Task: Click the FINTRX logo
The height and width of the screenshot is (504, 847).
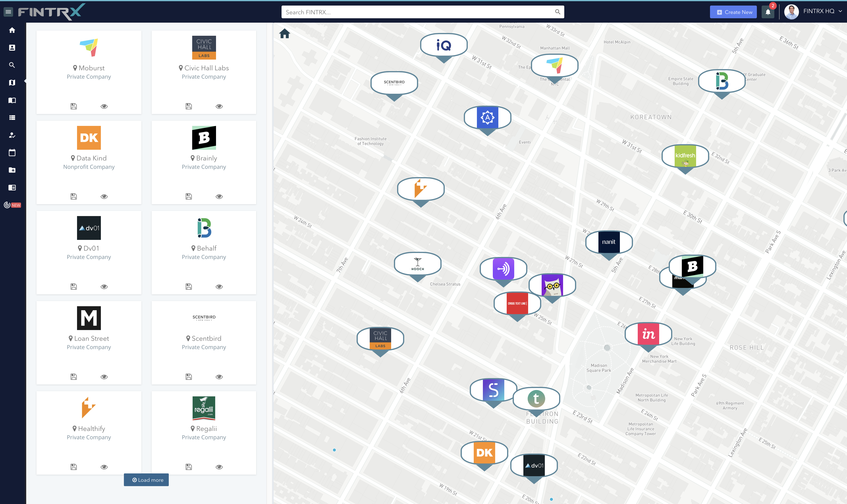Action: 51,12
